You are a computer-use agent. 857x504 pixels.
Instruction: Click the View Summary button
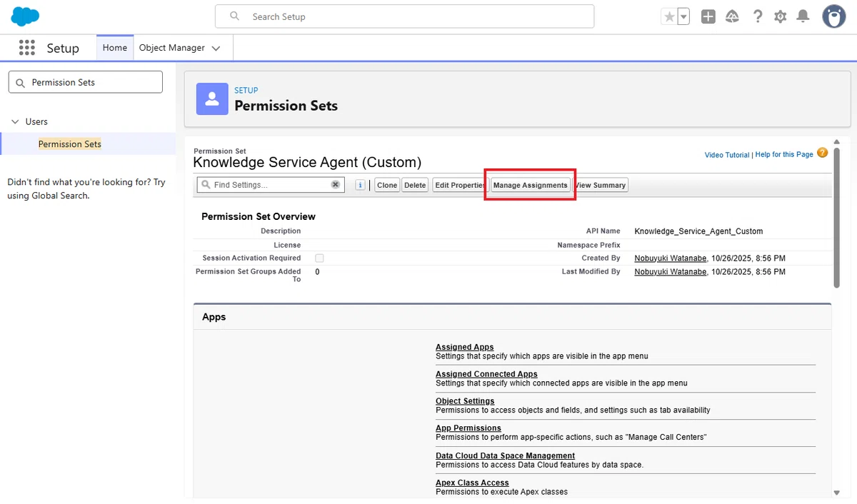601,185
